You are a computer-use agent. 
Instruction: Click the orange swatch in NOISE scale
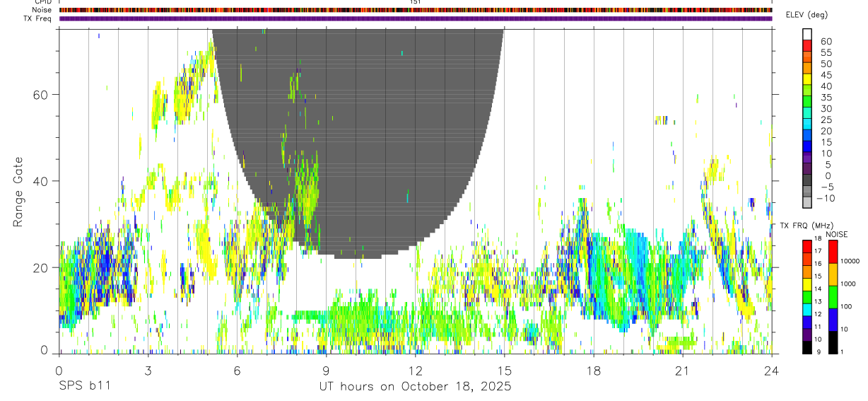833,274
